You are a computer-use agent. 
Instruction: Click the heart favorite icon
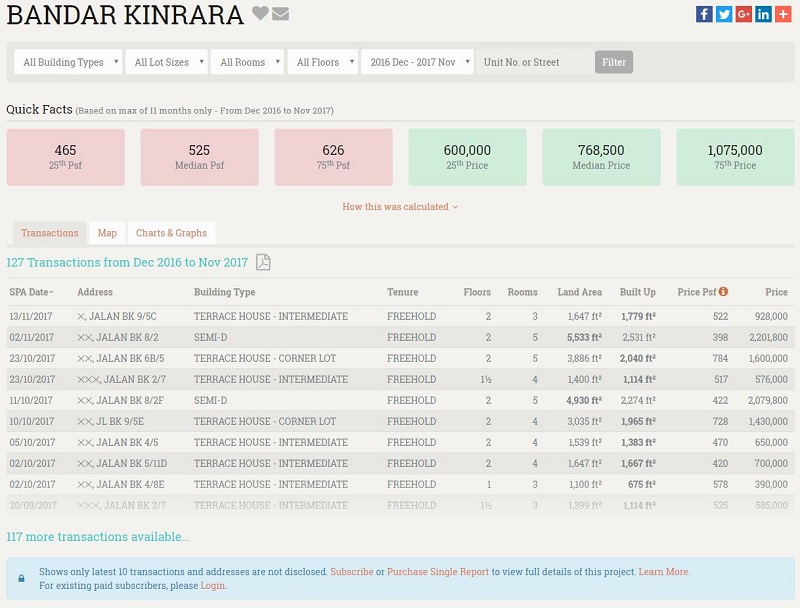point(260,13)
